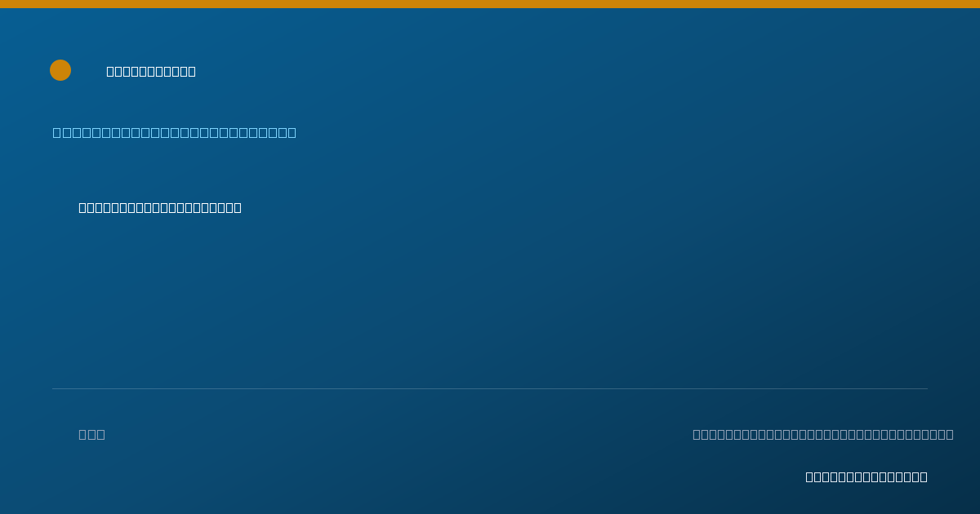Viewport: 980px width, 514px height.
Task: Click the thin horizontal divider line
Action: click(x=490, y=388)
